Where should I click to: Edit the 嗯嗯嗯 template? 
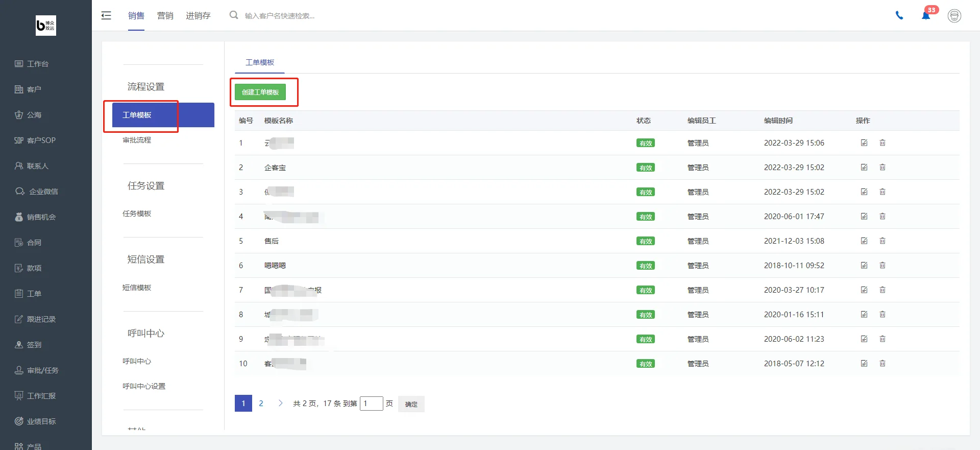point(864,266)
